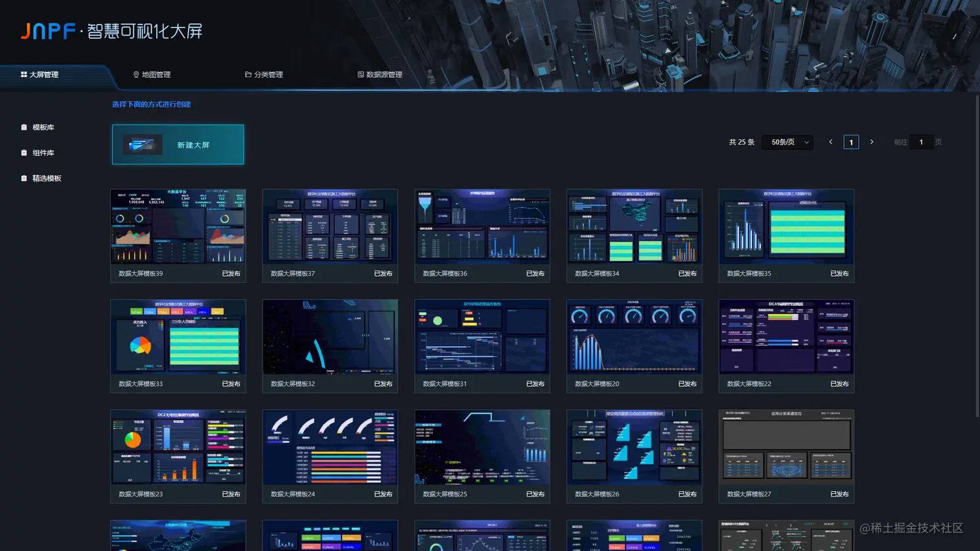This screenshot has height=551, width=980.
Task: Open thumbnail of 数据大屏模板24
Action: coord(330,447)
